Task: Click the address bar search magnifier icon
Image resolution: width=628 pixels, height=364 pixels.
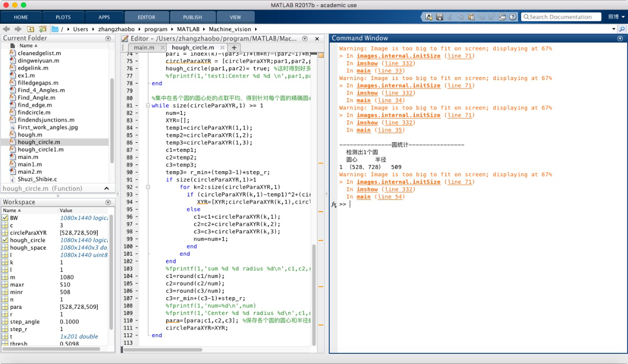Action: [x=622, y=29]
